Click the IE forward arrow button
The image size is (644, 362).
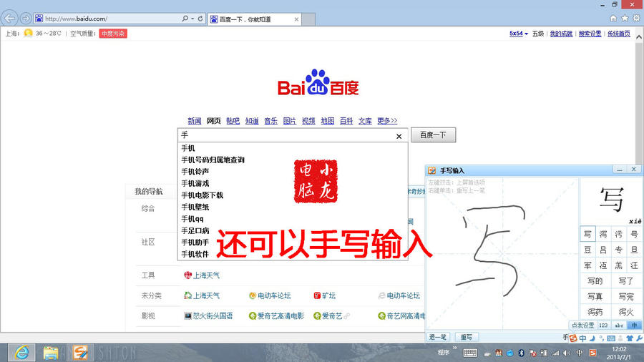[x=26, y=19]
